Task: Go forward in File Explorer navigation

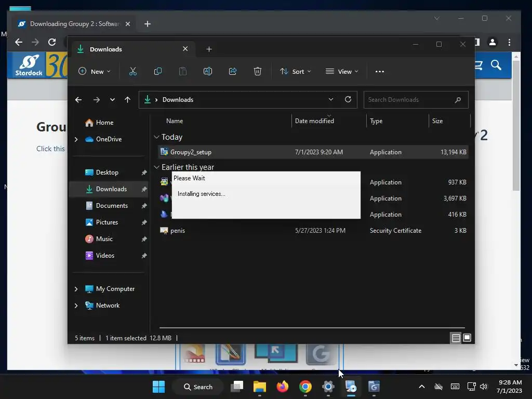Action: pos(96,100)
